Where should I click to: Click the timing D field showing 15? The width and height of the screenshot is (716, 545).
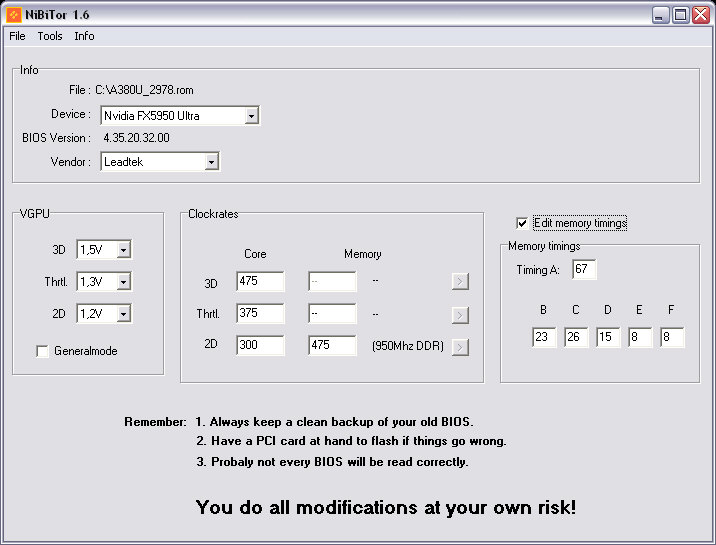pyautogui.click(x=608, y=337)
